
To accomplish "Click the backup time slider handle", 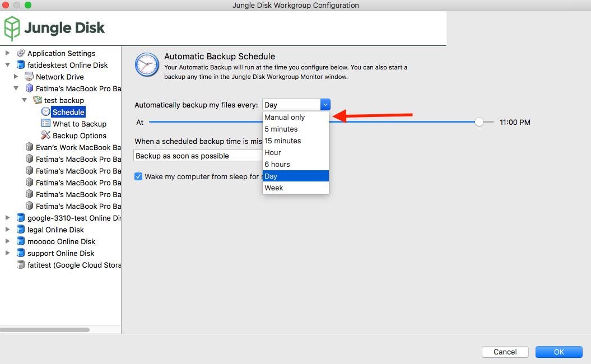I will click(x=479, y=122).
